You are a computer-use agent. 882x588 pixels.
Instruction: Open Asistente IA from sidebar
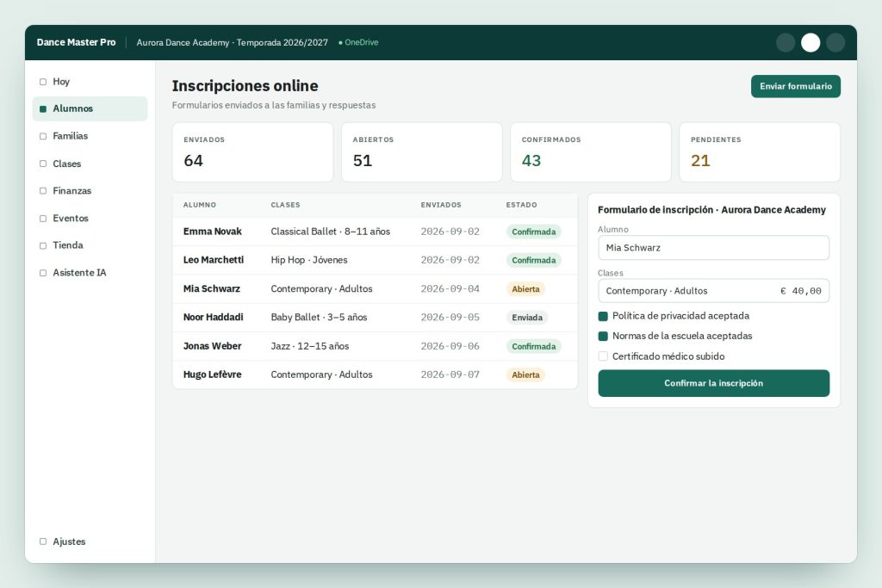[90, 273]
